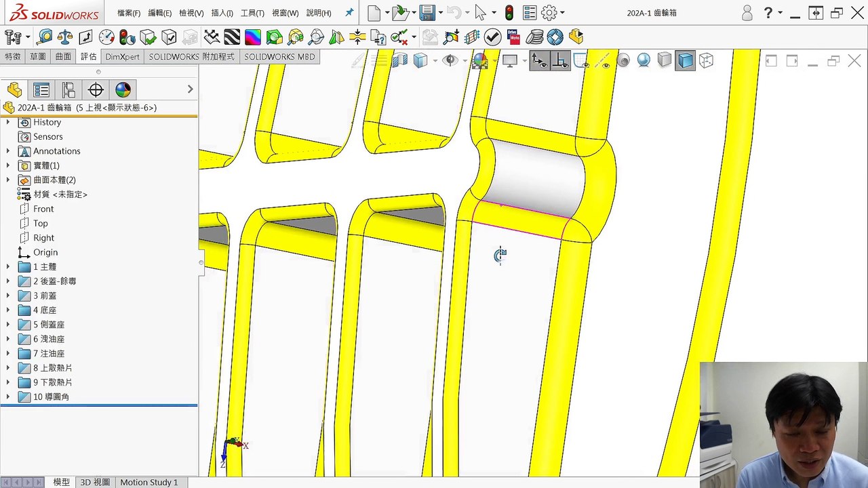868x488 pixels.
Task: Open the Hide/Show Items dropdown arrow
Action: point(465,61)
